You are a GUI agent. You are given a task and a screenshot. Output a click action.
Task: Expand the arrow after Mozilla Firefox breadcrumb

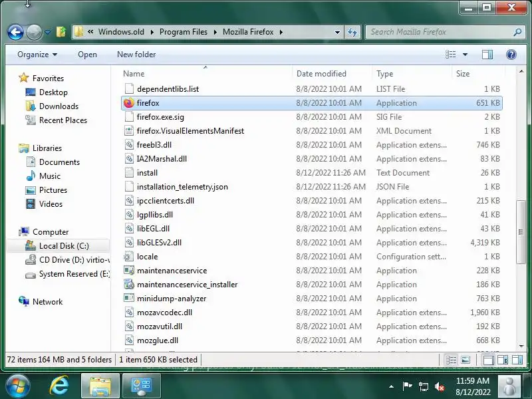pyautogui.click(x=281, y=32)
